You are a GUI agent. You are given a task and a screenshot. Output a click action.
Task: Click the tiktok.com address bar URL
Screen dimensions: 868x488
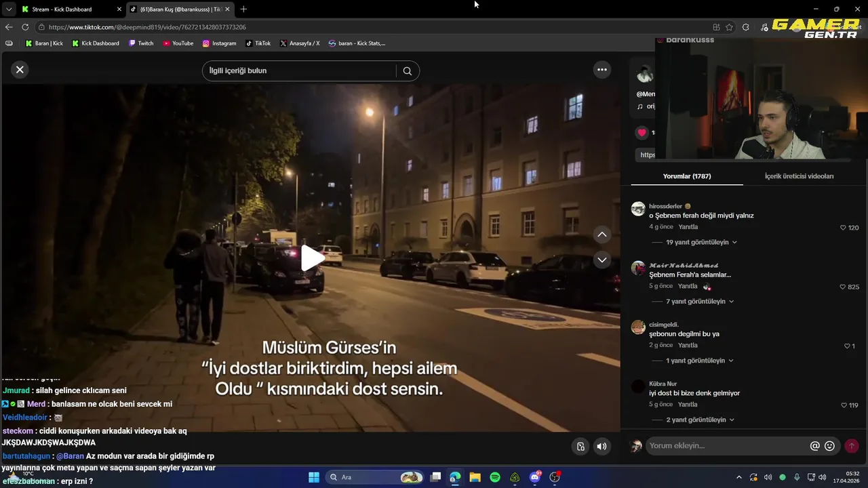pos(147,27)
